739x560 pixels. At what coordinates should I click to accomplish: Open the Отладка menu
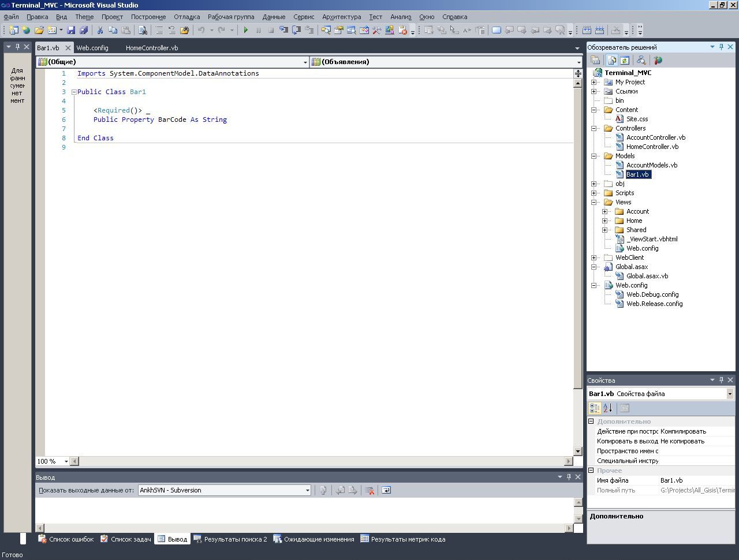click(187, 17)
